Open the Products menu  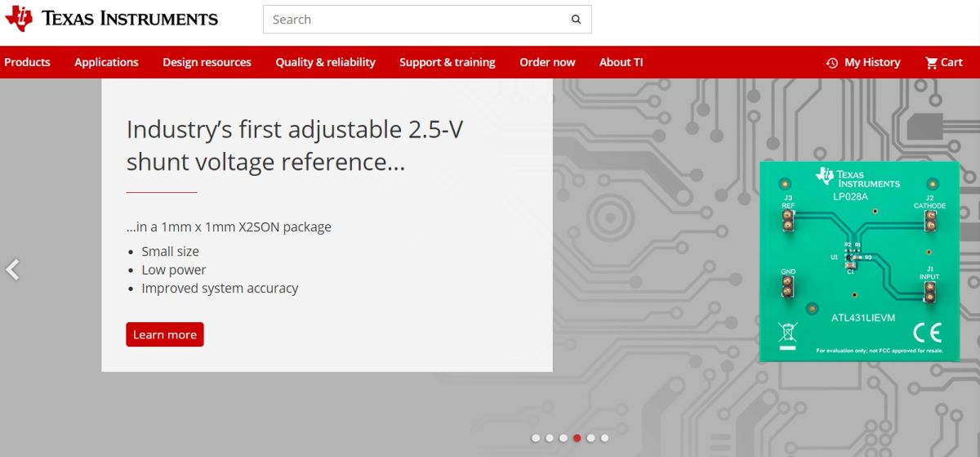27,62
